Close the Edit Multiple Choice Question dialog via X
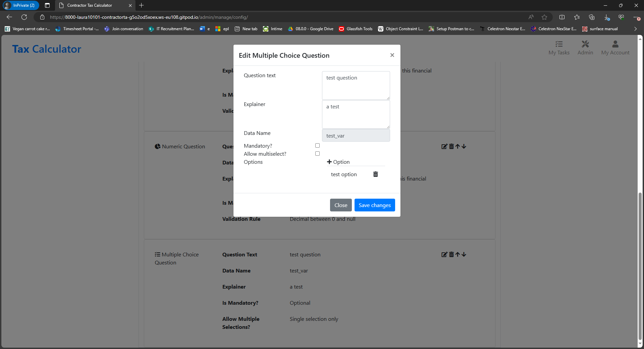 [392, 55]
